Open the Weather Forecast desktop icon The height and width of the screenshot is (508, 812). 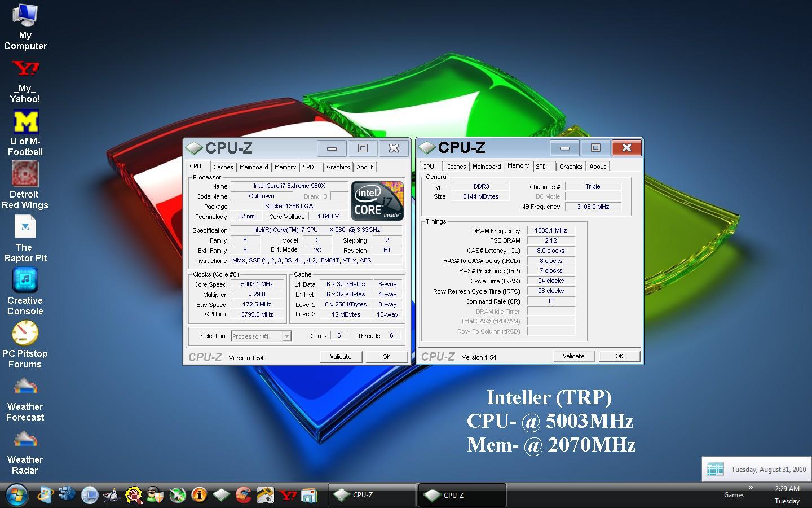(25, 398)
